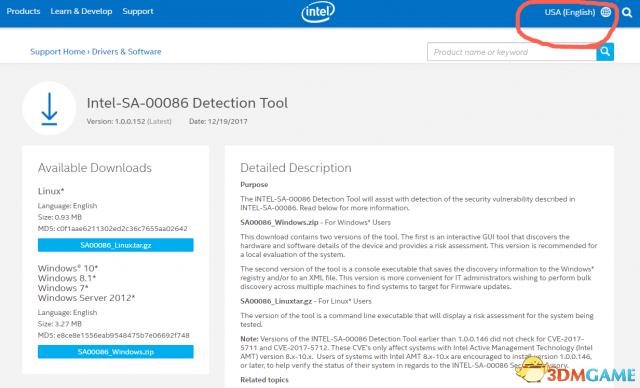Click the Available Downloads heading
Viewport: 640px width, 388px height.
95,168
